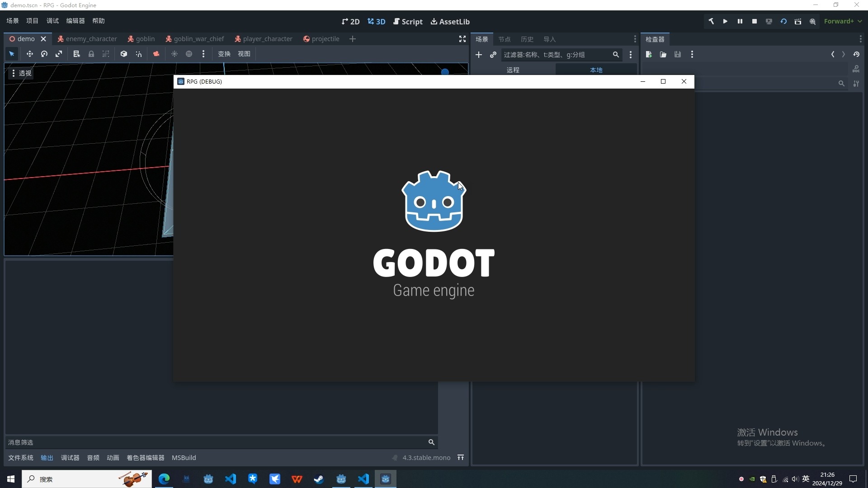Pause the running project
This screenshot has height=488, width=868.
[740, 21]
